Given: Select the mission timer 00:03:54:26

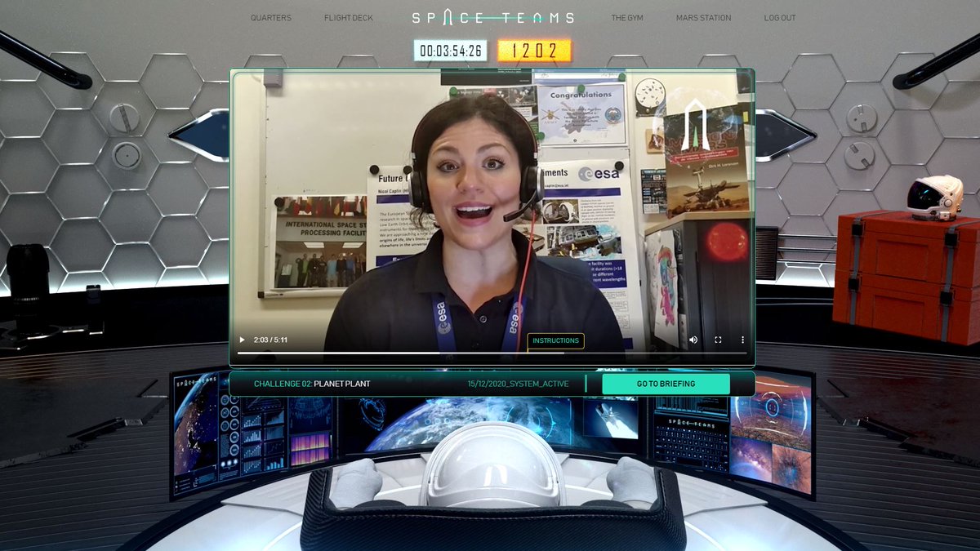Looking at the screenshot, I should click(x=452, y=51).
